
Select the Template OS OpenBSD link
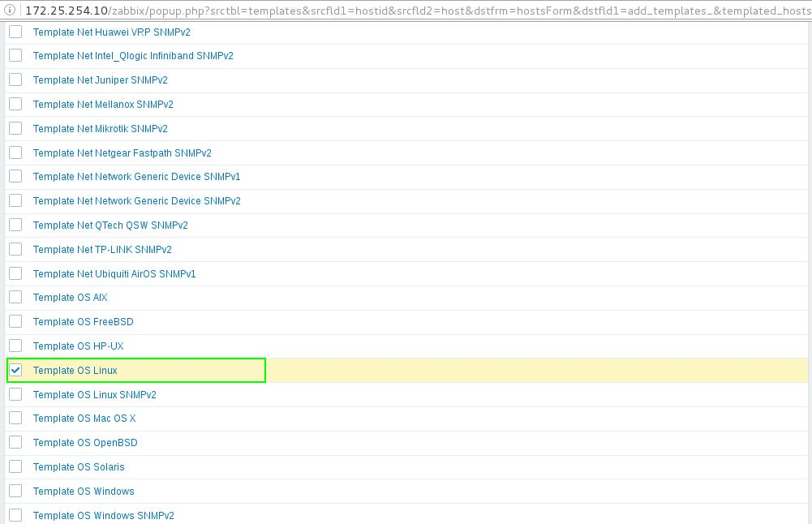click(x=85, y=443)
